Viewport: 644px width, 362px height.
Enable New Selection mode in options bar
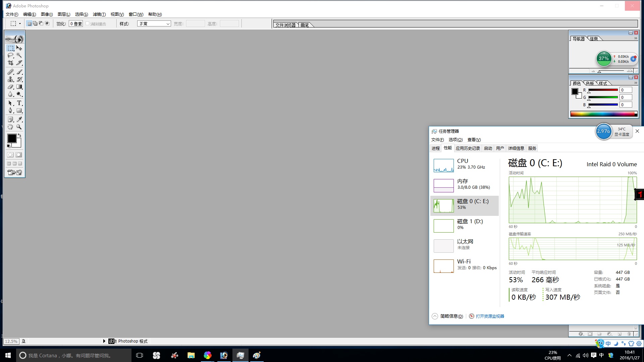point(30,23)
